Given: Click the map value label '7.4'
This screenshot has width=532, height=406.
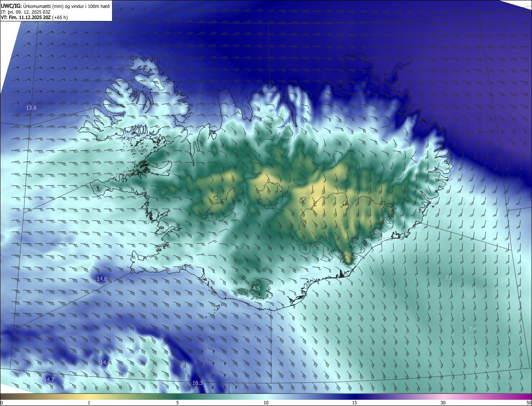Looking at the screenshot, I should [x=473, y=329].
